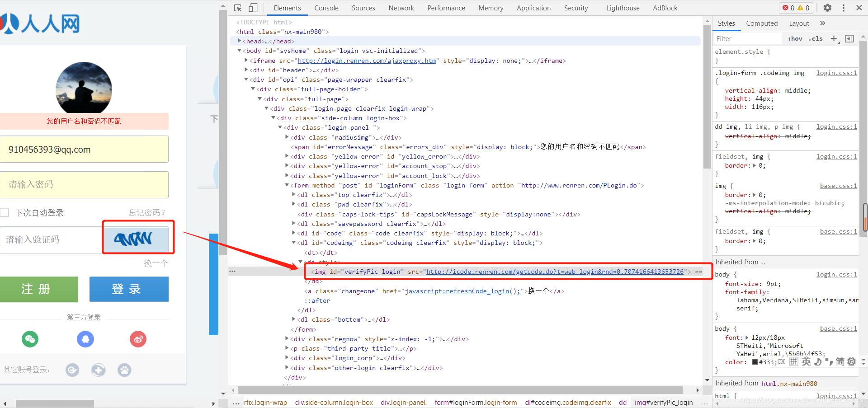
Task: Click the Weibo third-party login icon
Action: click(138, 339)
